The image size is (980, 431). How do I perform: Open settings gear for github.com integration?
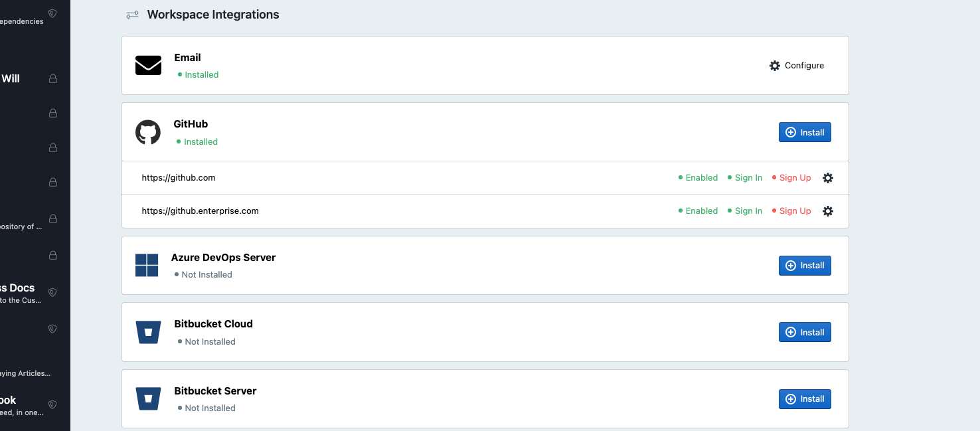(x=827, y=177)
